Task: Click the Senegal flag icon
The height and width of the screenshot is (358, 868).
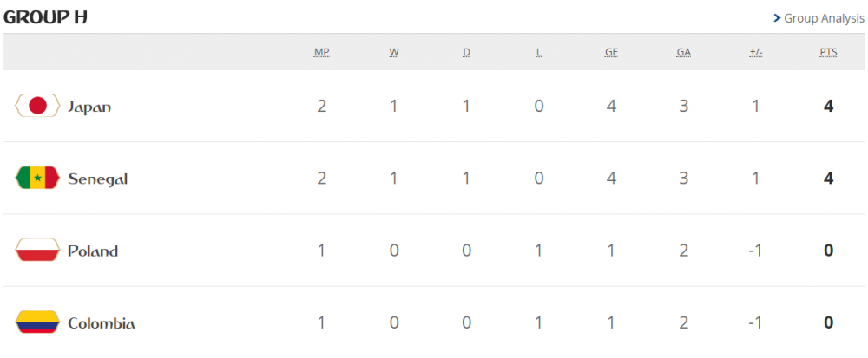Action: coord(37,179)
